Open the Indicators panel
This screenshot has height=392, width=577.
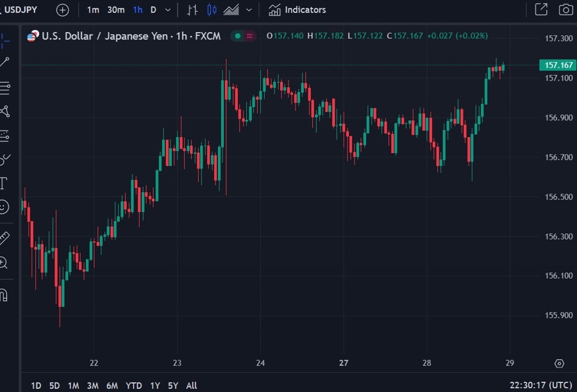click(297, 10)
